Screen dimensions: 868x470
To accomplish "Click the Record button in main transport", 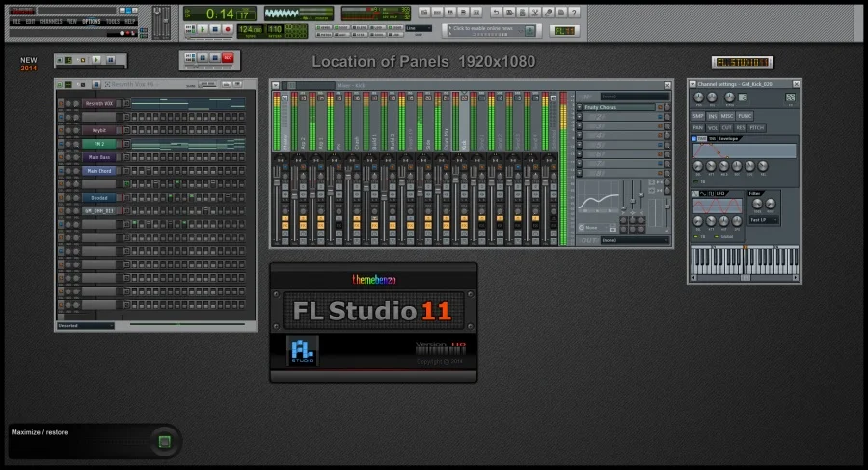I will pos(227,29).
